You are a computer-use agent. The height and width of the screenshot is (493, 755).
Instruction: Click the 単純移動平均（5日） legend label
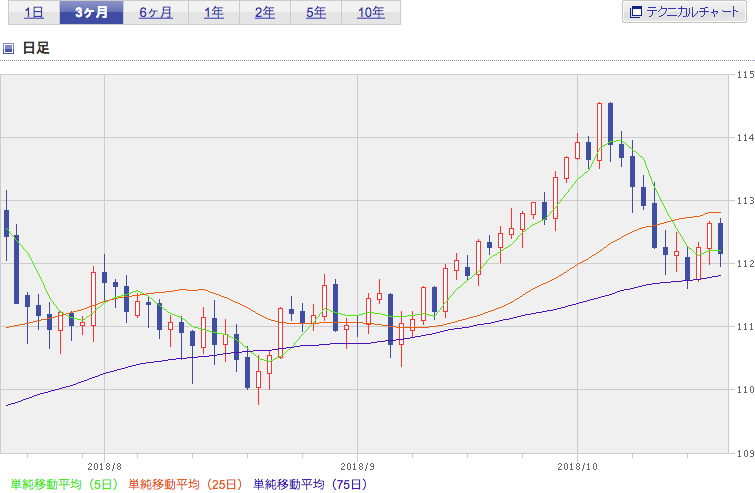coord(64,484)
